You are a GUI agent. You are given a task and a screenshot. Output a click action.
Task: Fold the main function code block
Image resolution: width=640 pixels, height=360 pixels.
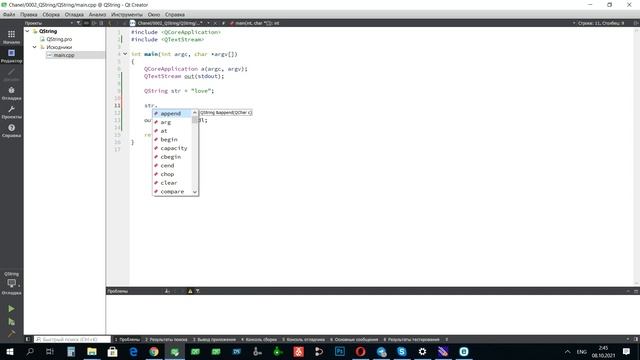[125, 54]
